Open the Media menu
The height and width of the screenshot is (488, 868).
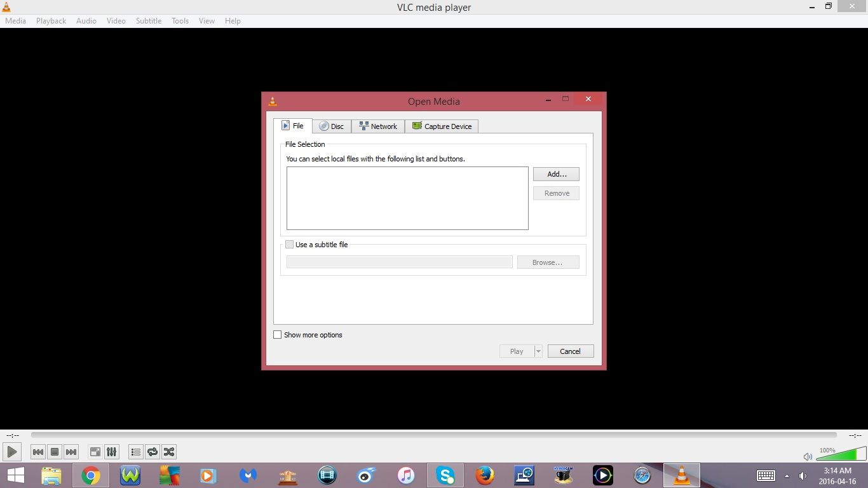[15, 20]
